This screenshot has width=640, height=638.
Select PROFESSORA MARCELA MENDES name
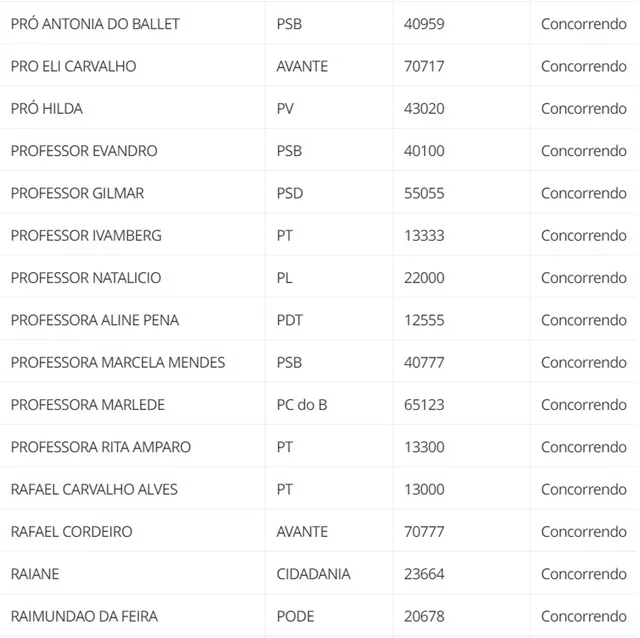coord(118,362)
